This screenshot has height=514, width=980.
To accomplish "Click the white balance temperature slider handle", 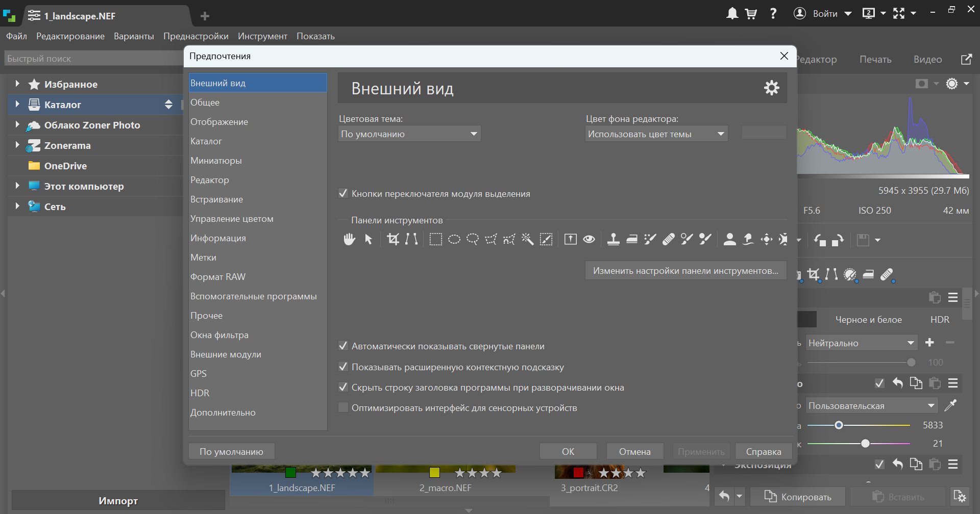I will (x=839, y=425).
